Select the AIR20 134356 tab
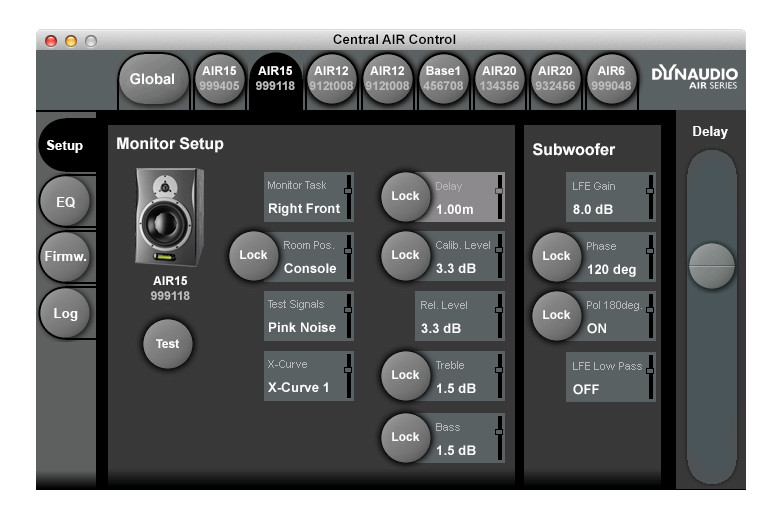This screenshot has height=524, width=779. pyautogui.click(x=499, y=78)
